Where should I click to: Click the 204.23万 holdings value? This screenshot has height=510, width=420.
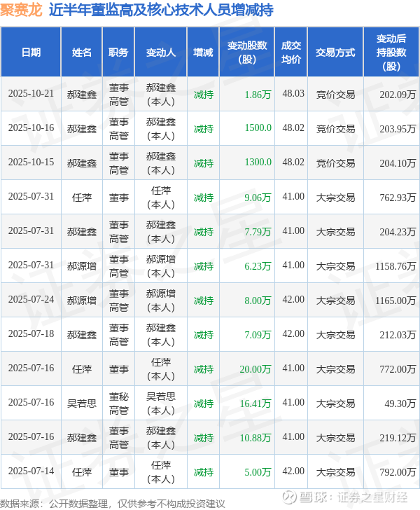click(398, 232)
